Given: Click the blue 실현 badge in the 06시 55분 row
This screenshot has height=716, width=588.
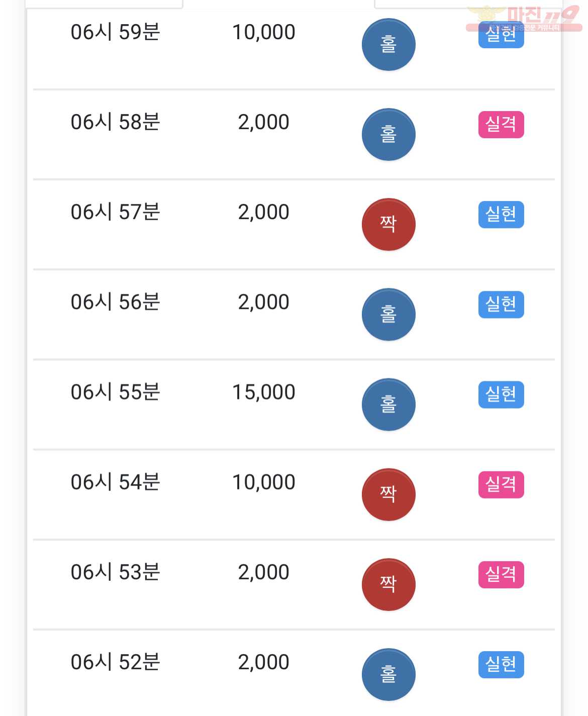Looking at the screenshot, I should tap(501, 394).
